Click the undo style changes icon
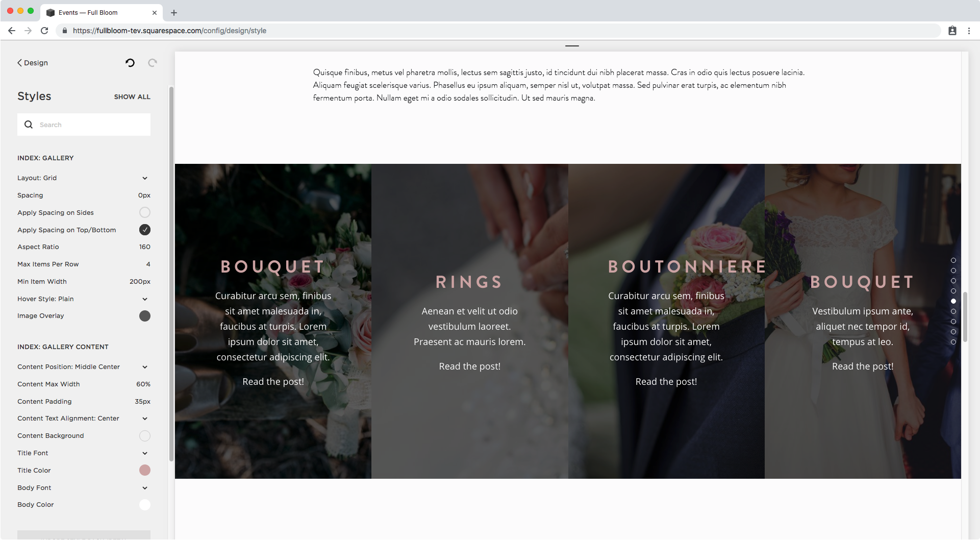This screenshot has width=980, height=540. click(x=130, y=63)
